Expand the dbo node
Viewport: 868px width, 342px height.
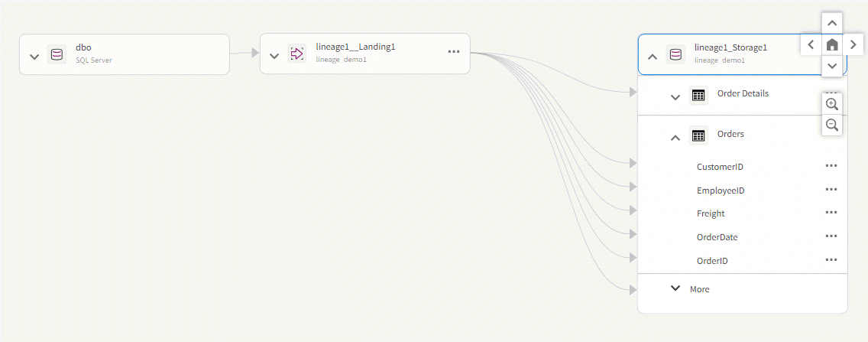(34, 56)
